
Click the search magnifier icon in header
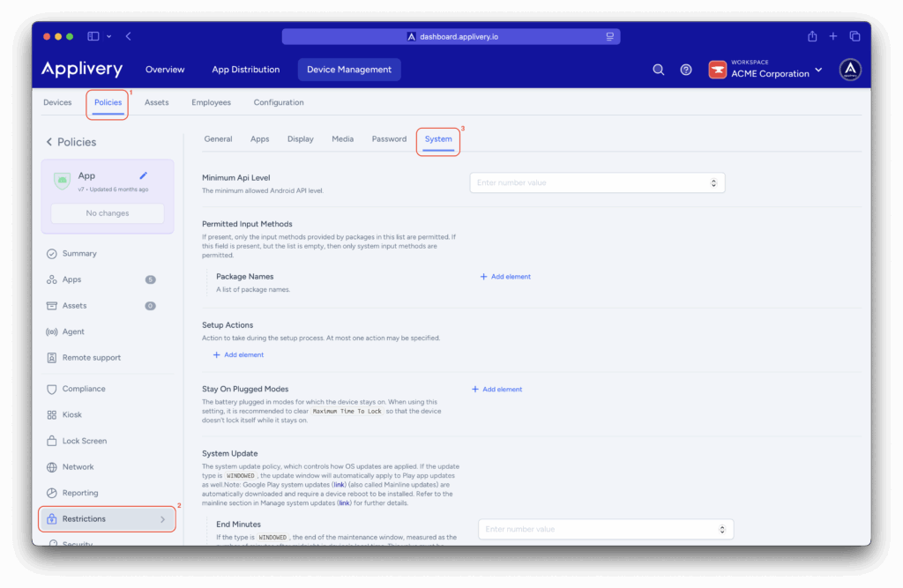pyautogui.click(x=658, y=70)
